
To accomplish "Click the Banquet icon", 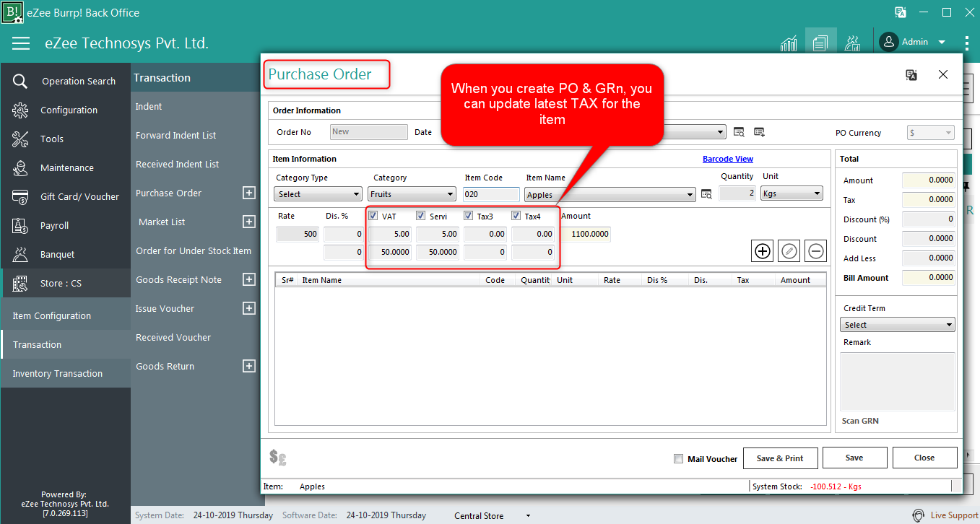I will (20, 254).
